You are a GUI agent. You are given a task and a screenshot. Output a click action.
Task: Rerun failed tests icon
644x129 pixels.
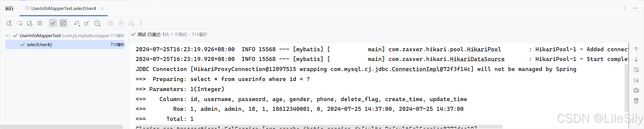coord(19,23)
